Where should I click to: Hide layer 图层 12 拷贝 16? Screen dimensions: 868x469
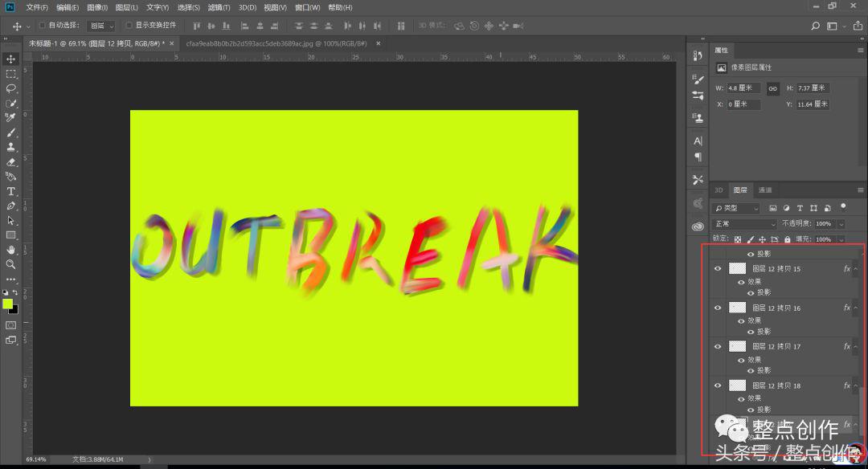coord(718,308)
